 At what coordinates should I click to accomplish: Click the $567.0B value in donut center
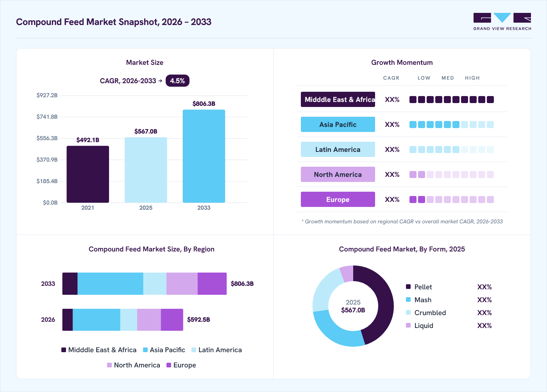(353, 310)
